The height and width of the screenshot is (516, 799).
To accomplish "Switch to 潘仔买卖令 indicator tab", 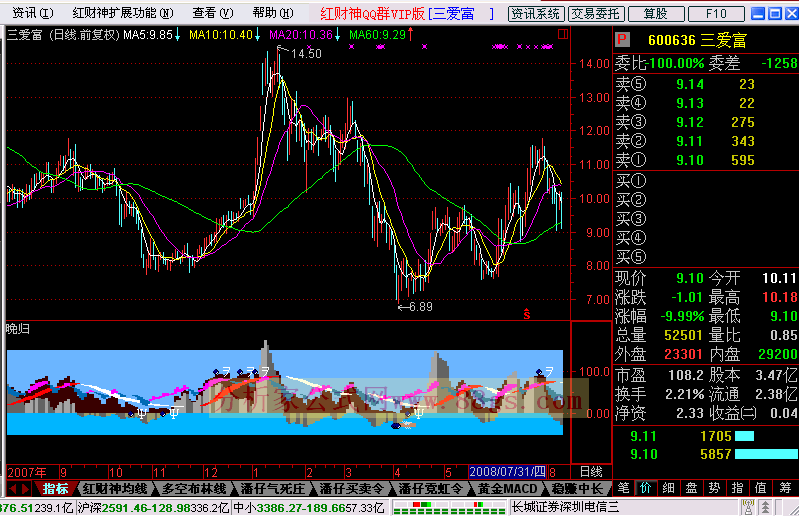I will click(351, 489).
